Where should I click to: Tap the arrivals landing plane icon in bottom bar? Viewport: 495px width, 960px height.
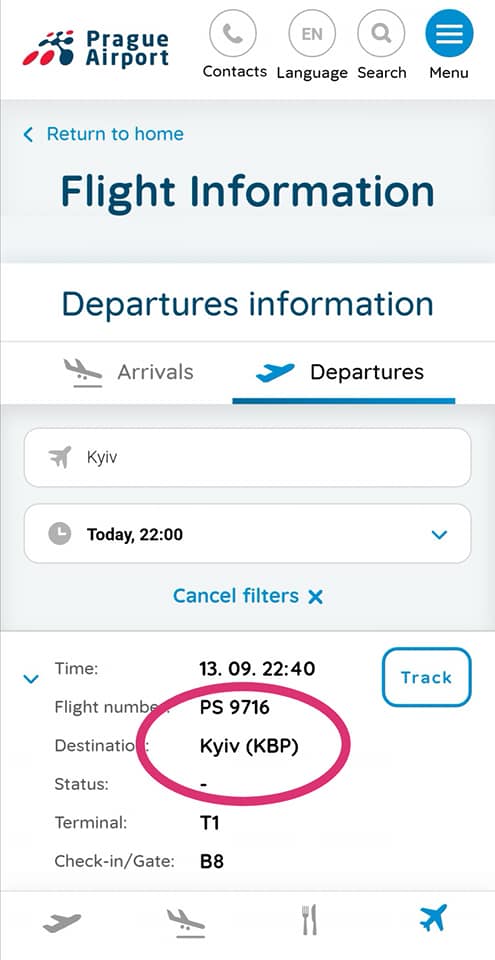point(186,922)
